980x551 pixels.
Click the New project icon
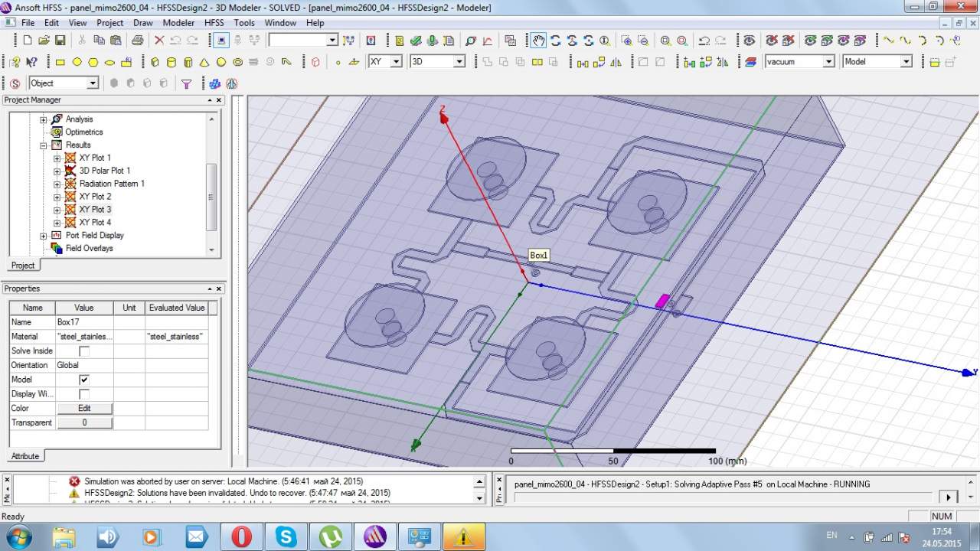28,41
